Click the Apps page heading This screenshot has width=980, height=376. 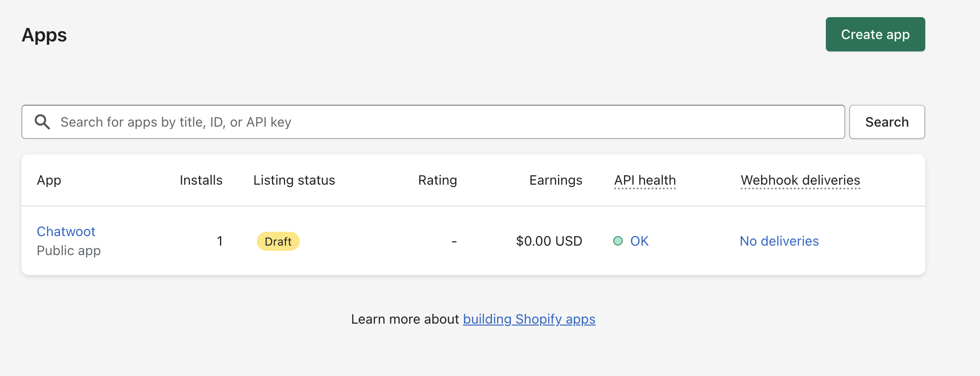coord(44,35)
